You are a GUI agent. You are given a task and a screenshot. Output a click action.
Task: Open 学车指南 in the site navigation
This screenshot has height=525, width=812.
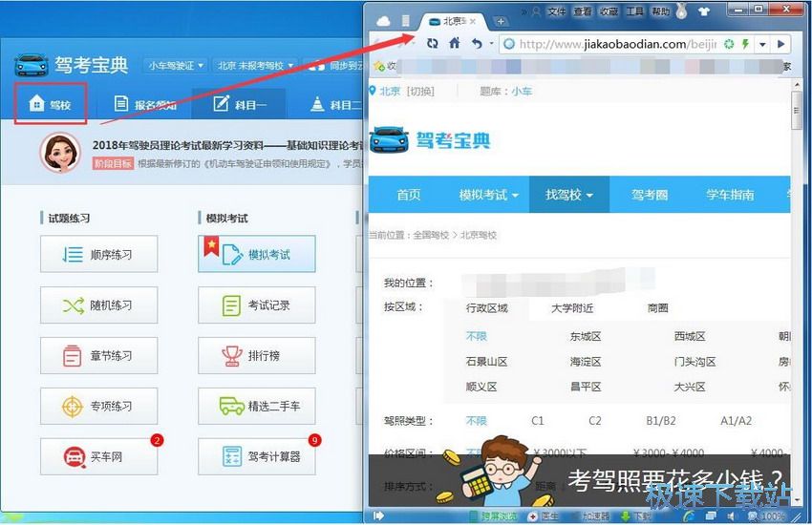(730, 195)
